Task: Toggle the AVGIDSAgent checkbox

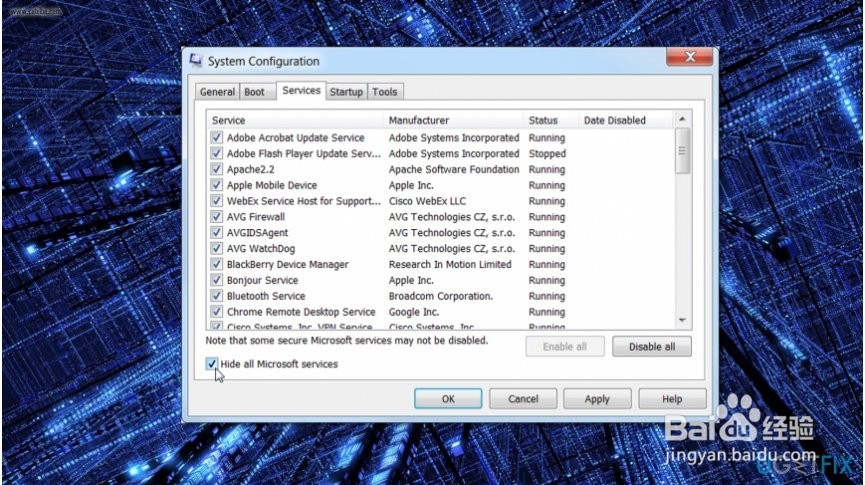Action: click(x=216, y=233)
